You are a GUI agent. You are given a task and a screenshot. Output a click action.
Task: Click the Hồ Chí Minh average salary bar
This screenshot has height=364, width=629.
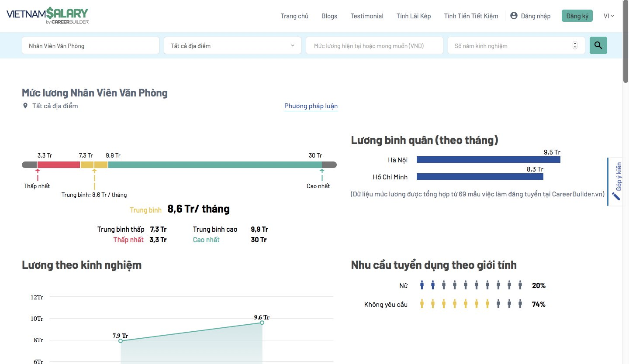coord(480,176)
